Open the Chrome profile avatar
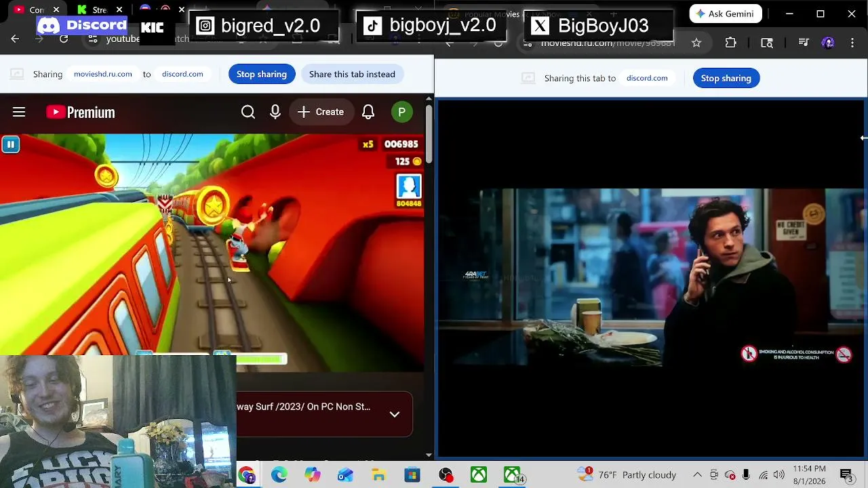868x488 pixels. tap(828, 43)
